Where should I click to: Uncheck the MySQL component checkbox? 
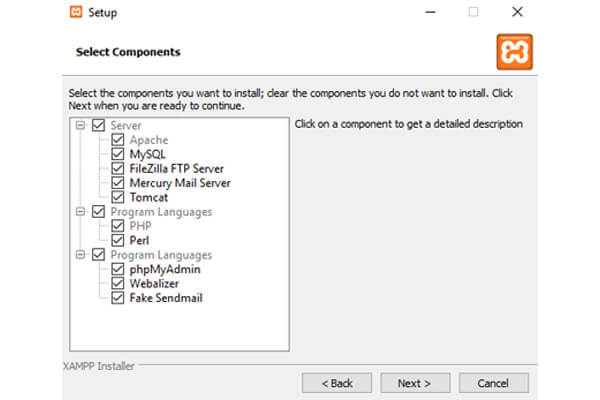(117, 154)
